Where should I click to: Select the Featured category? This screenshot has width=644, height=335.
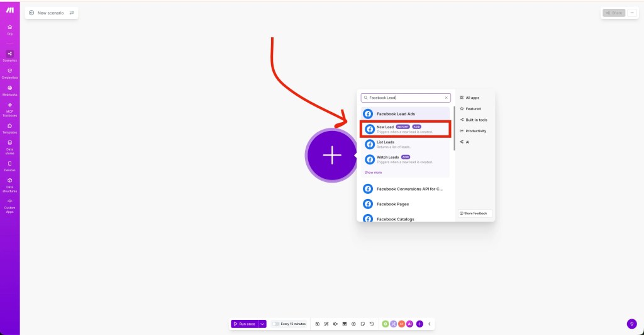pos(473,109)
